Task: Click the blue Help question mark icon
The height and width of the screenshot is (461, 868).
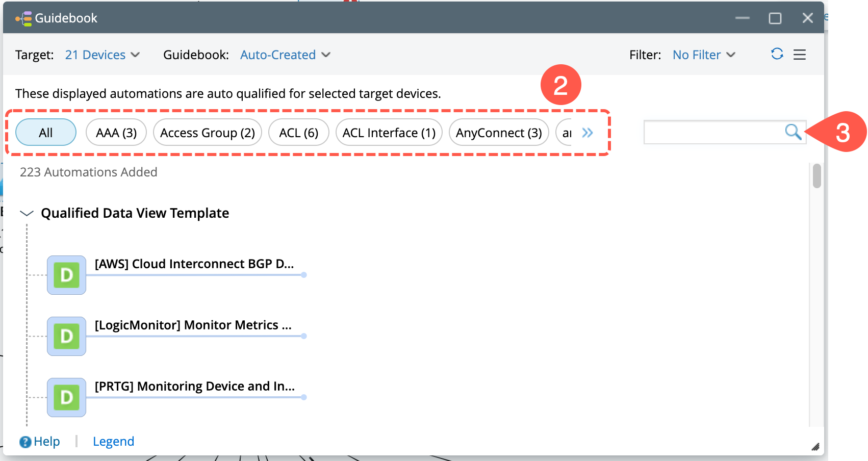Action: click(x=25, y=442)
